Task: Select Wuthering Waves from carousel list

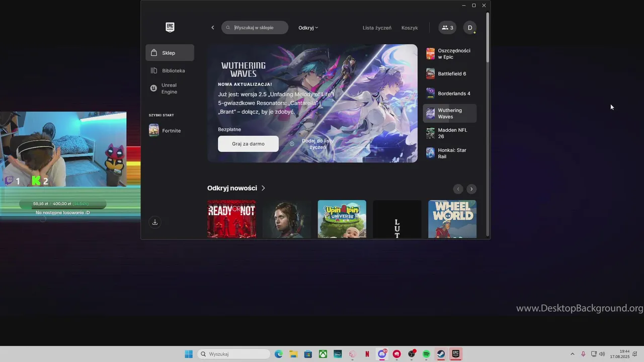Action: tap(450, 114)
